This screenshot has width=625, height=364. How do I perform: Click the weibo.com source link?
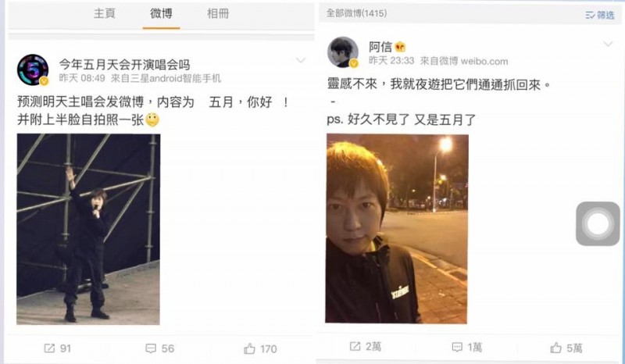point(484,62)
